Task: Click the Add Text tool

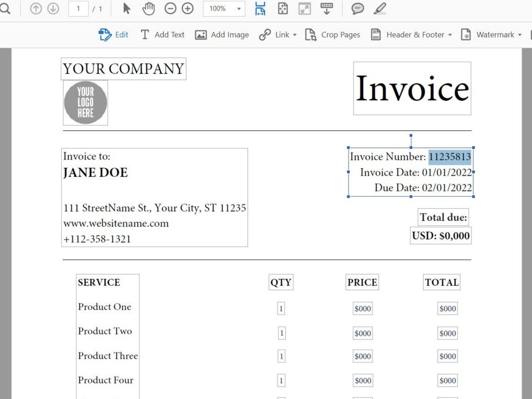Action: (x=162, y=35)
